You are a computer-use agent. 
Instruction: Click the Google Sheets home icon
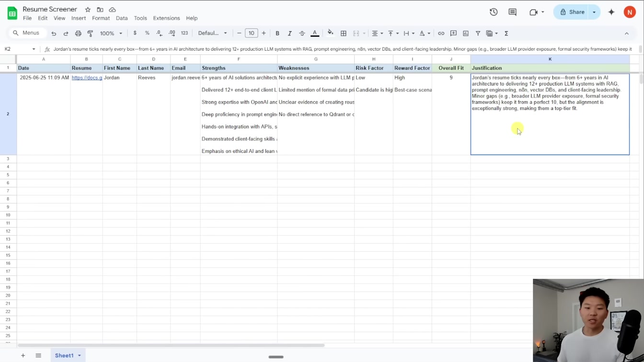pos(12,13)
